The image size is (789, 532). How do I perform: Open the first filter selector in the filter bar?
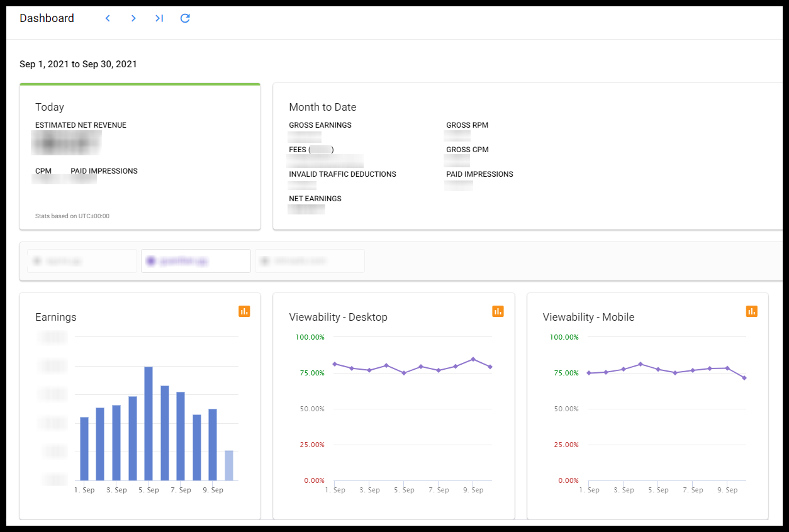82,260
